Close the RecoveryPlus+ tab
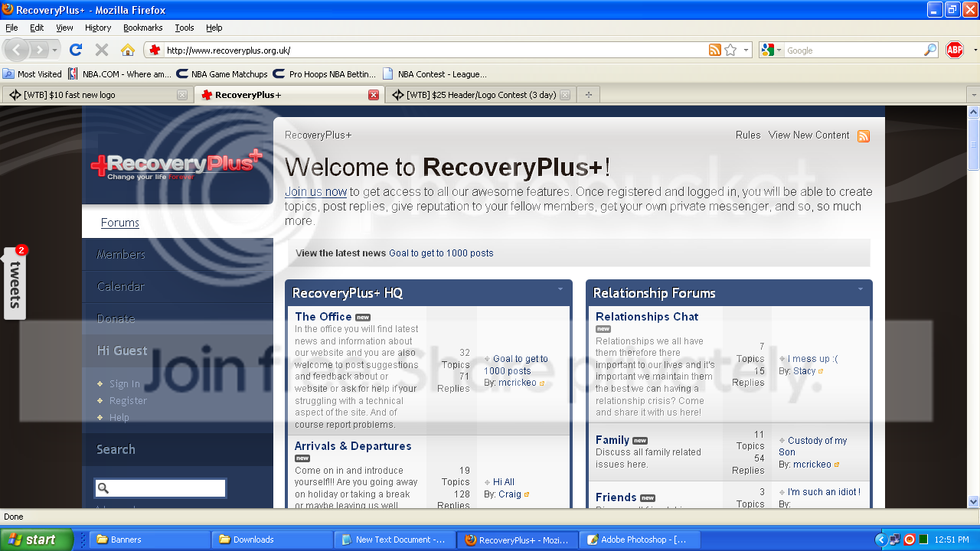This screenshot has width=980, height=551. [x=374, y=95]
